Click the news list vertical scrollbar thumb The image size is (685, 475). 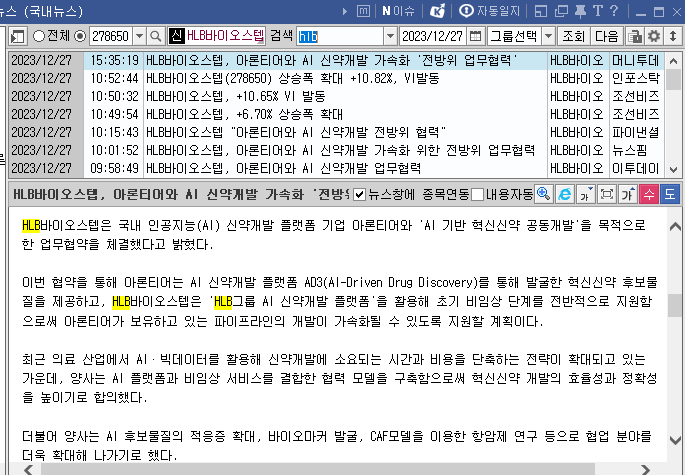[x=673, y=80]
